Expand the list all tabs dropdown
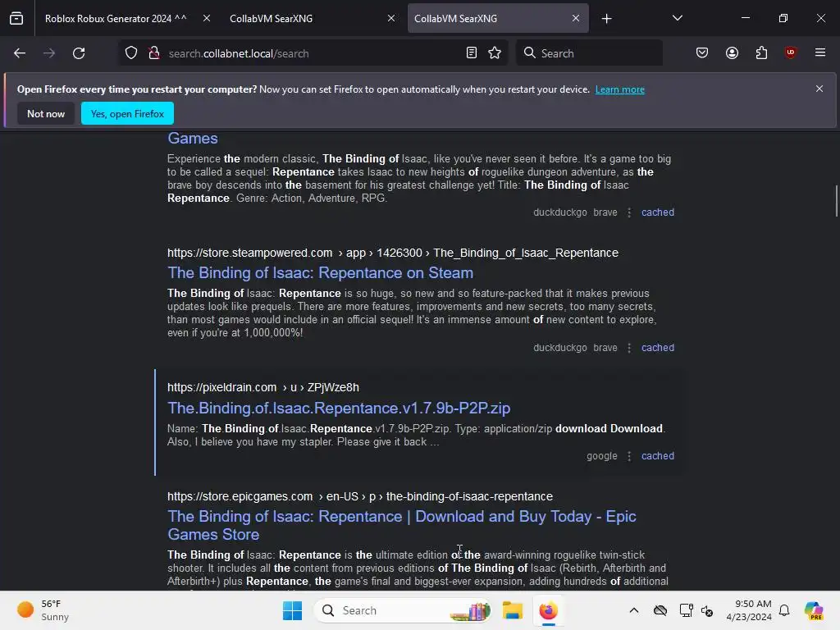840x630 pixels. tap(677, 18)
